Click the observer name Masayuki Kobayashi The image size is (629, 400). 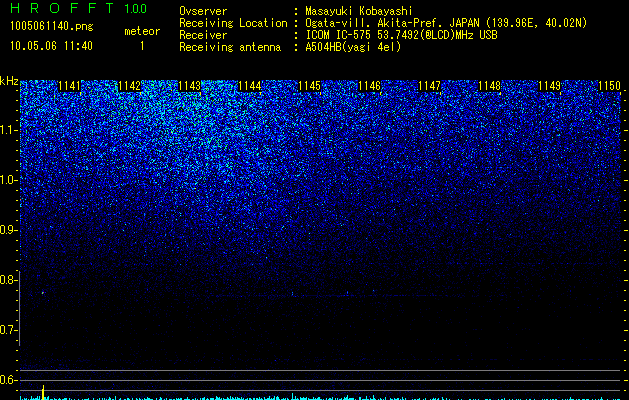(359, 11)
